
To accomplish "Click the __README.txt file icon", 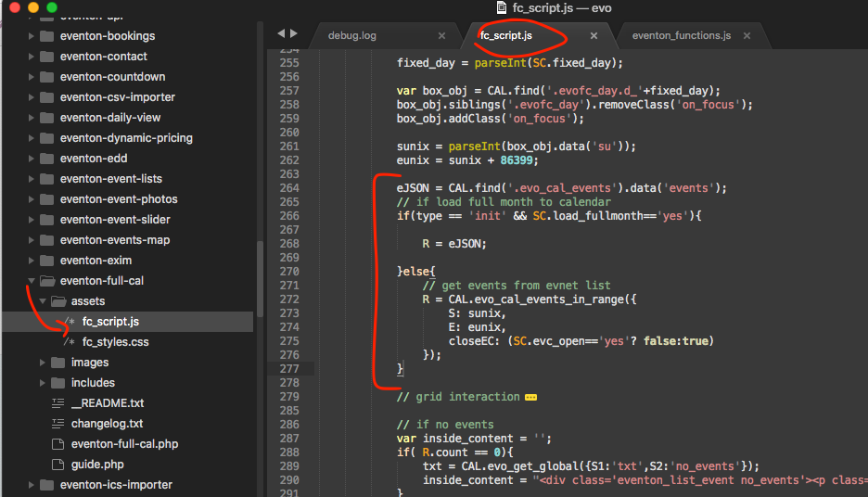I will click(57, 403).
